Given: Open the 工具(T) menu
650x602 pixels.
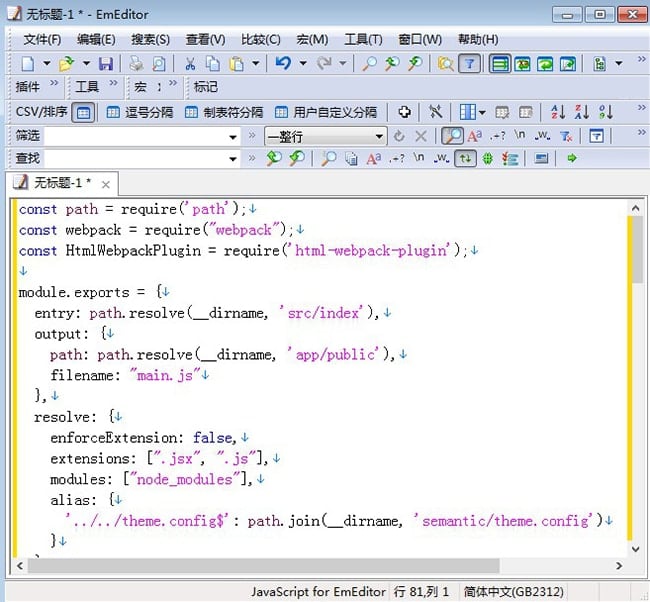Looking at the screenshot, I should tap(363, 40).
